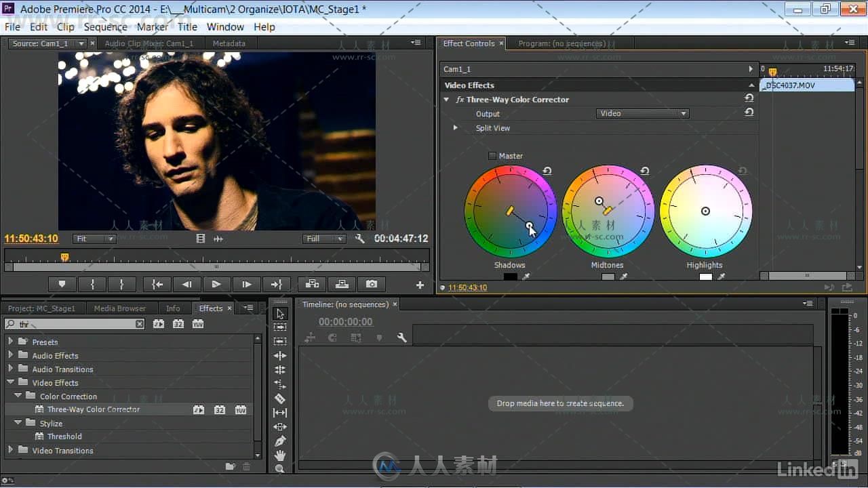Pick the Rate Stretch tool
The image size is (868, 488).
[280, 384]
